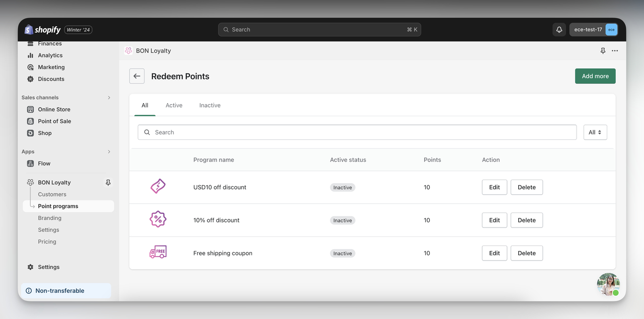This screenshot has width=644, height=319.
Task: Click the free shipping truck icon
Action: pos(157,252)
